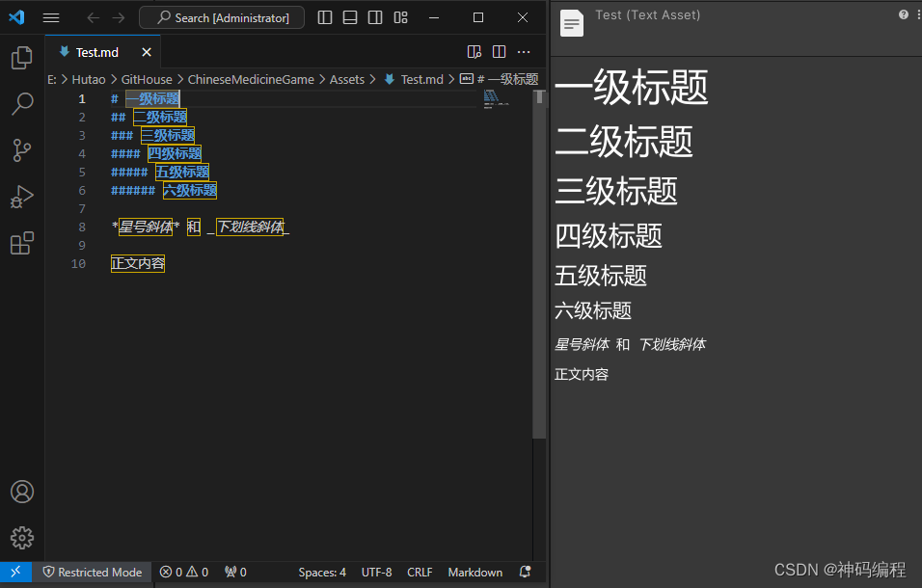This screenshot has width=922, height=588.
Task: Click line 5 text 五级标题 in editor
Action: [182, 172]
